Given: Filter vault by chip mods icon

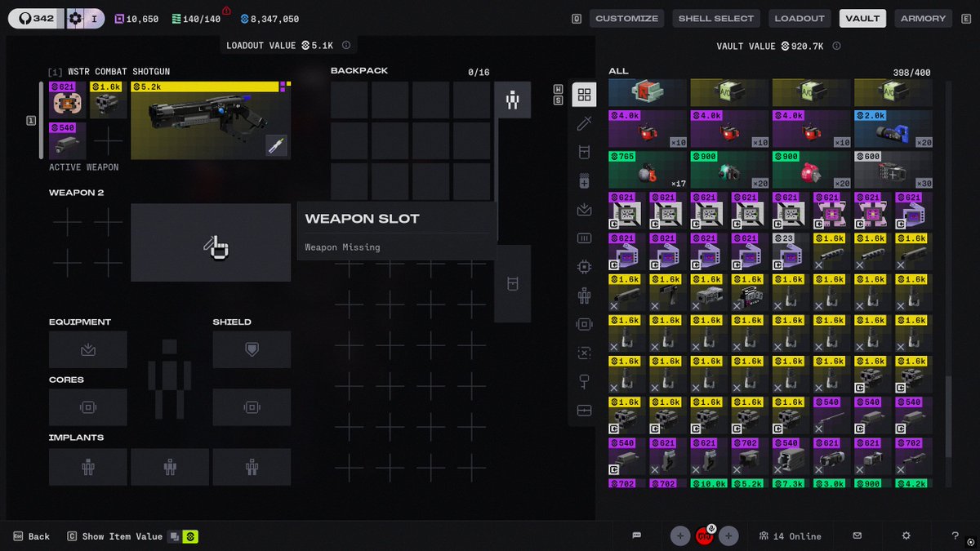Looking at the screenshot, I should 584,267.
